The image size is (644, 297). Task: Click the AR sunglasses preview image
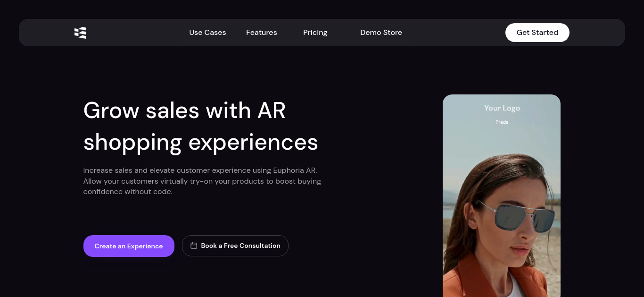pos(502,195)
